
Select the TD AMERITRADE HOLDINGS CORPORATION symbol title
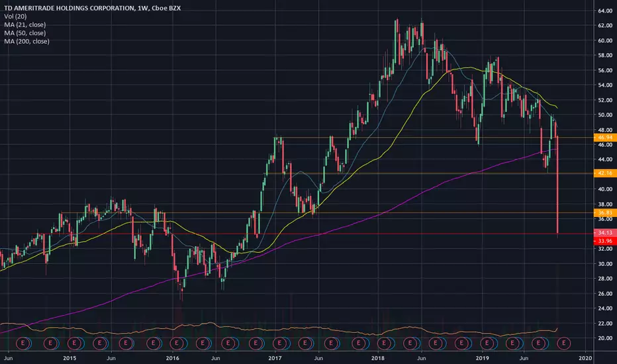coord(69,8)
